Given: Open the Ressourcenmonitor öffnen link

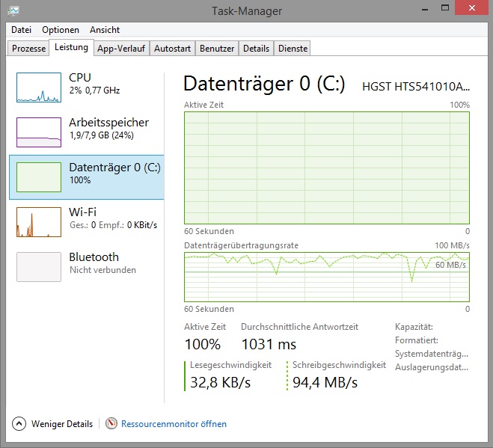Looking at the screenshot, I should click(x=174, y=424).
